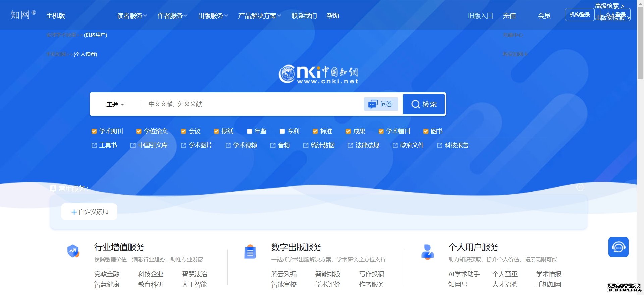
Task: Uncheck the 报纸 checkbox
Action: (x=216, y=131)
